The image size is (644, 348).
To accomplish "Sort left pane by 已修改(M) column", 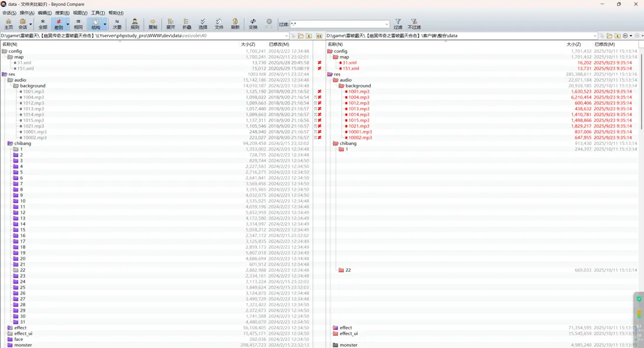I will [x=279, y=44].
